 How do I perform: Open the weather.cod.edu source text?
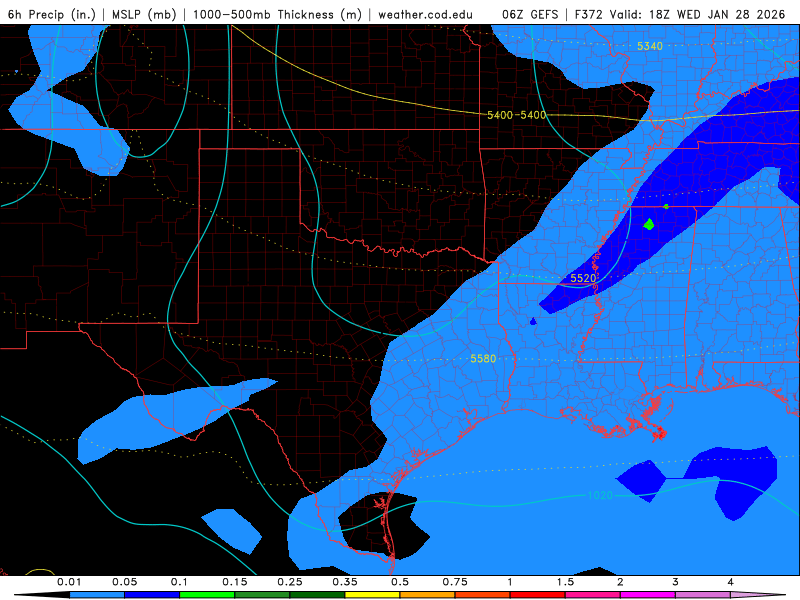click(425, 14)
